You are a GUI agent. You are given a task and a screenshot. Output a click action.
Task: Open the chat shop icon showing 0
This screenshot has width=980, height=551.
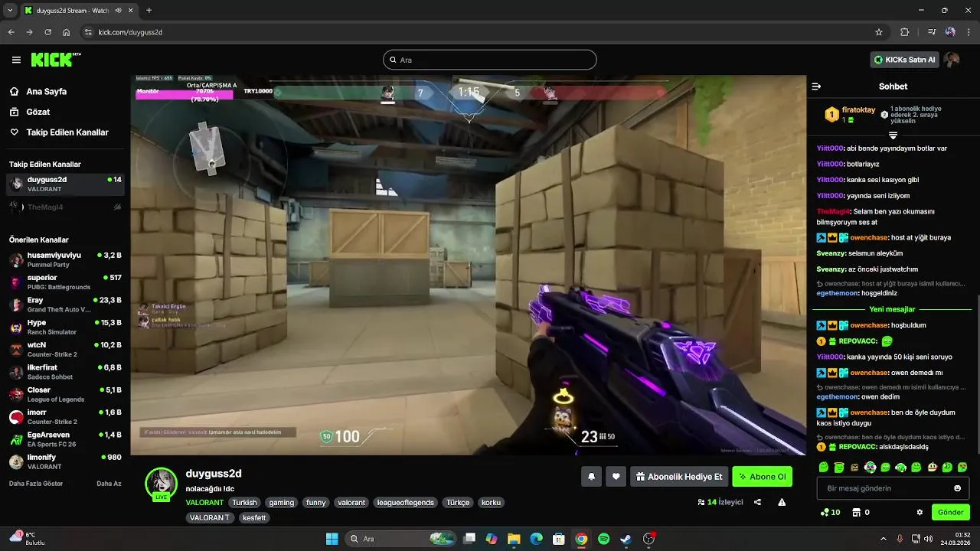(861, 512)
